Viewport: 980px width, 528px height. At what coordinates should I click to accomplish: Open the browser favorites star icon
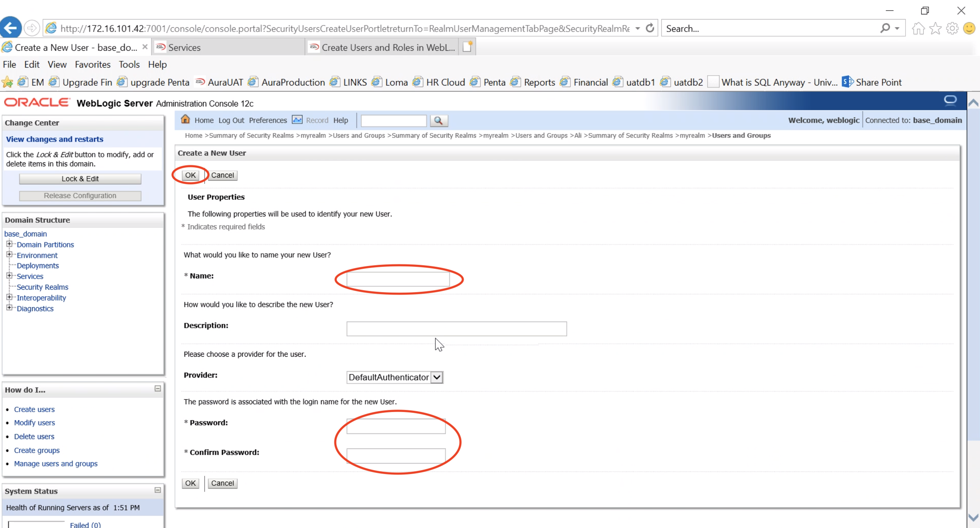tap(936, 28)
